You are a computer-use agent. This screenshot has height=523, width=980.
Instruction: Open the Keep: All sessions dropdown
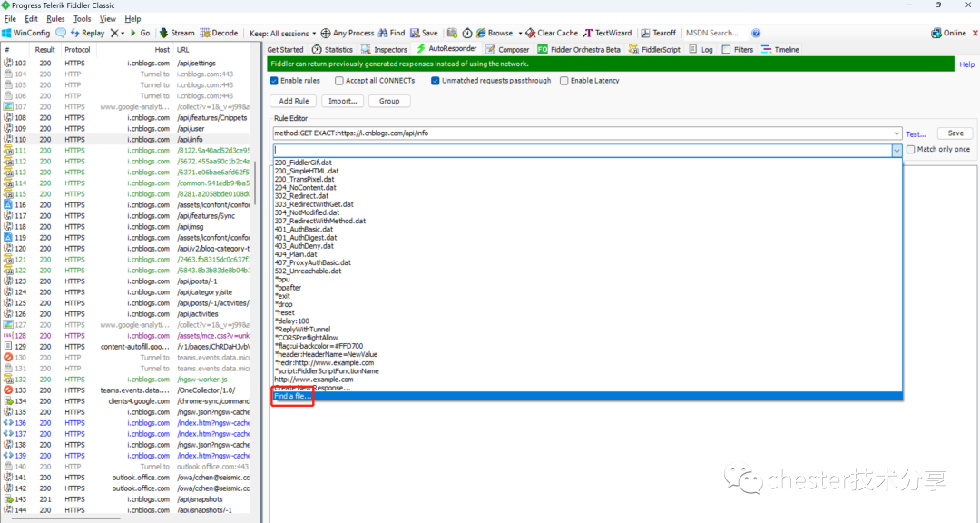pos(283,34)
